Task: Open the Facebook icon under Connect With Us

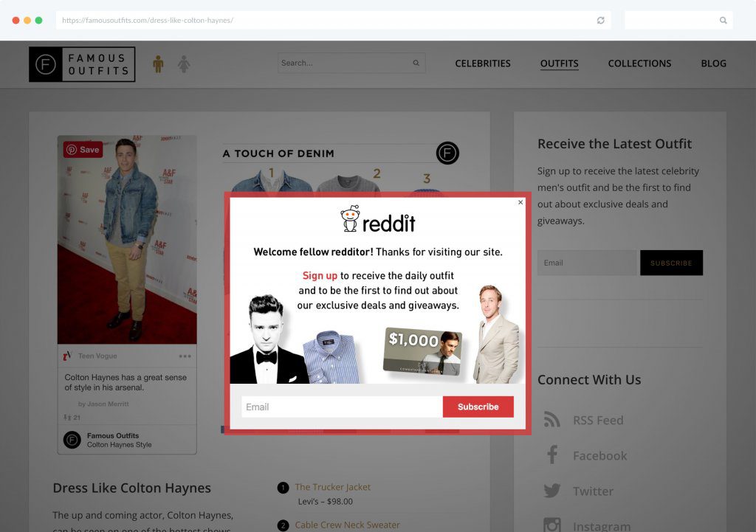Action: pyautogui.click(x=551, y=455)
